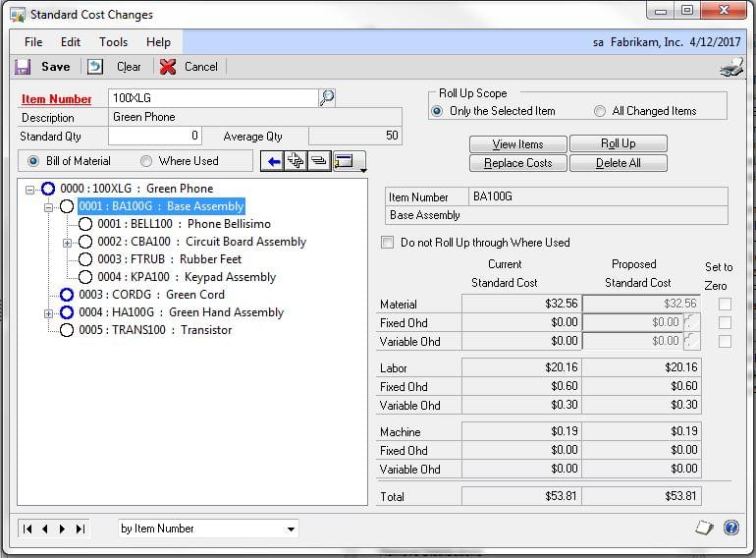756x558 pixels.
Task: Expand CBA100 Circuit Board Assembly node
Action: pos(67,243)
